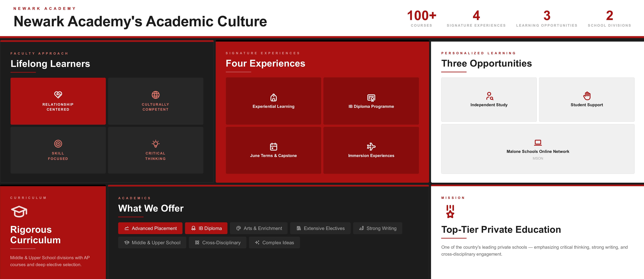
Task: Click the 3 Learning Opportunities statistic
Action: tap(547, 19)
